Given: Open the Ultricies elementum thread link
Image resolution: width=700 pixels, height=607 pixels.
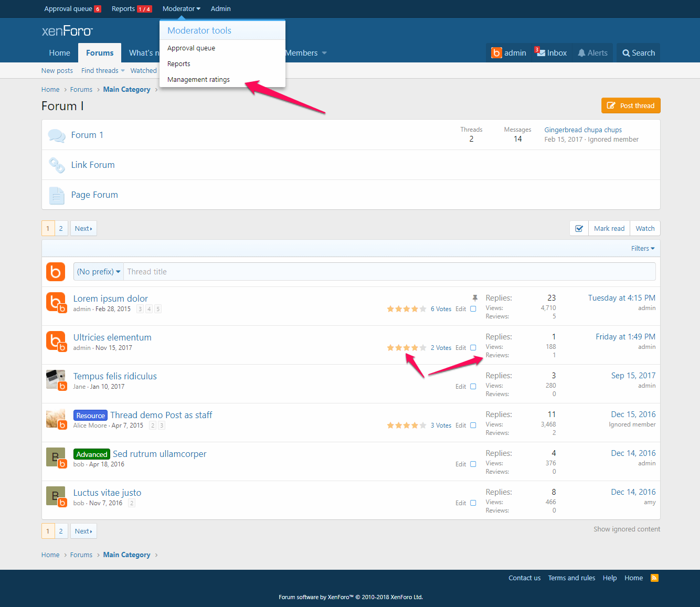Looking at the screenshot, I should pos(112,337).
